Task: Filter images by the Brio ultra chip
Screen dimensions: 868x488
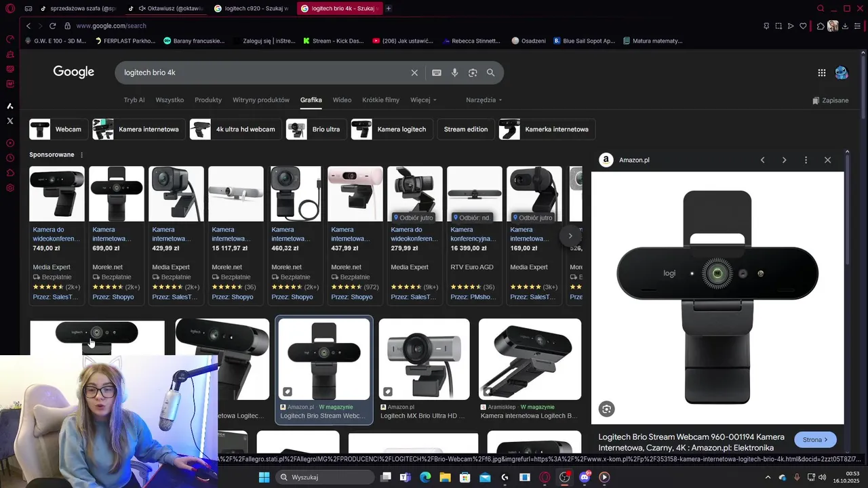Action: pyautogui.click(x=315, y=129)
